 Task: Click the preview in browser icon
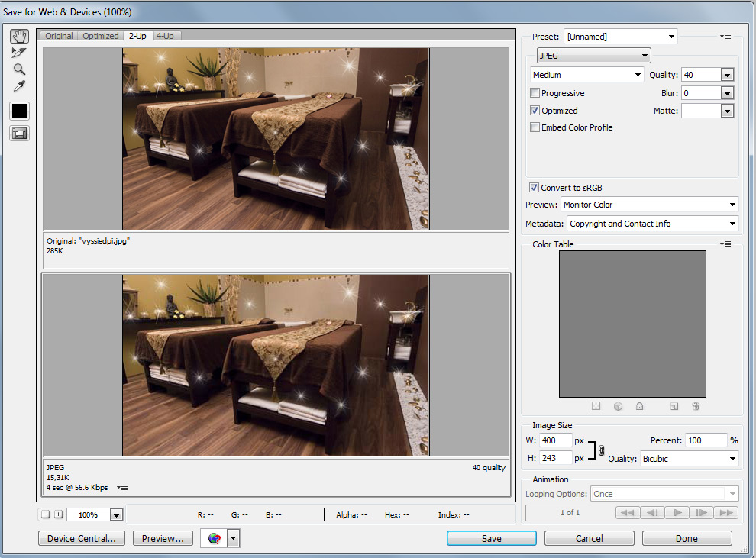point(215,538)
